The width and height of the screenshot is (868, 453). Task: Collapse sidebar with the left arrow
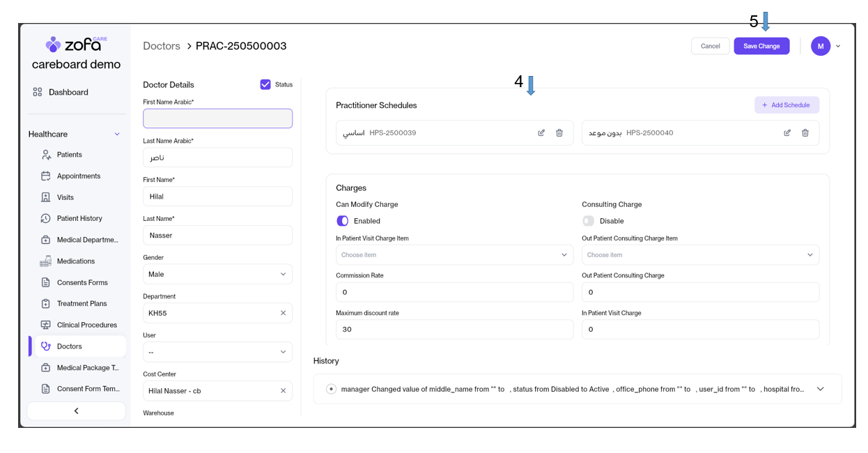(x=77, y=411)
